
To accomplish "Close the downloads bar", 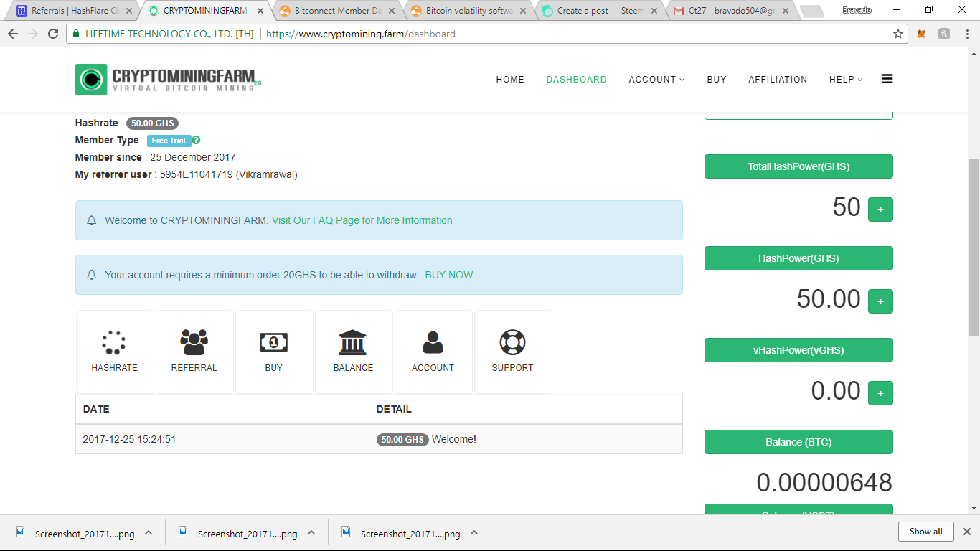I will click(966, 532).
